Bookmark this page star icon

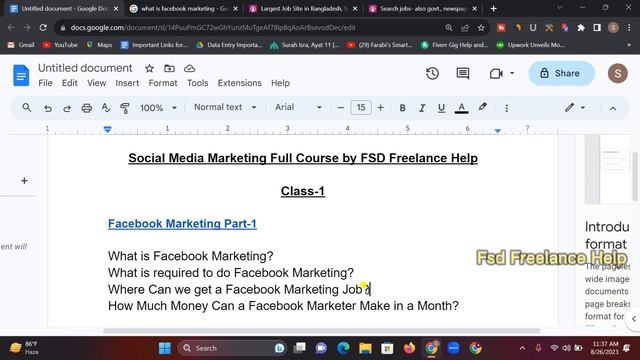pyautogui.click(x=481, y=28)
